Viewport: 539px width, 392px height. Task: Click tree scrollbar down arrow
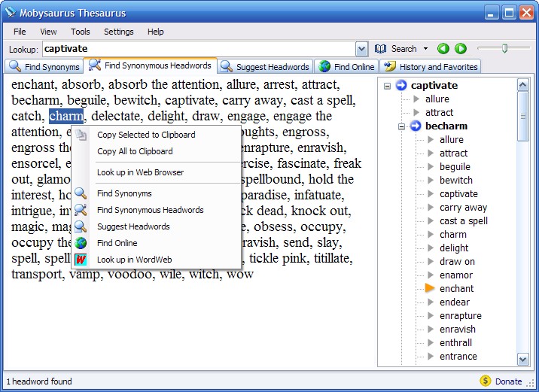[523, 360]
